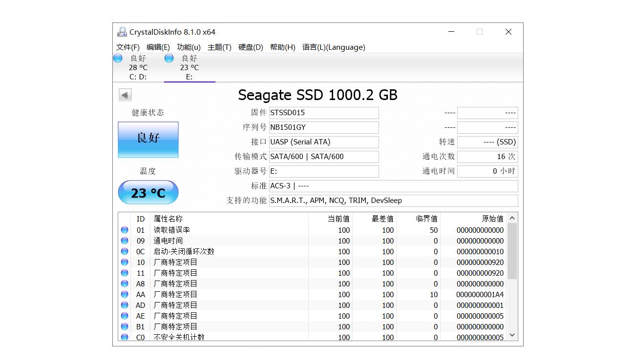The image size is (635, 364).
Task: Click the blue status dot beside attribute B1
Action: click(125, 326)
